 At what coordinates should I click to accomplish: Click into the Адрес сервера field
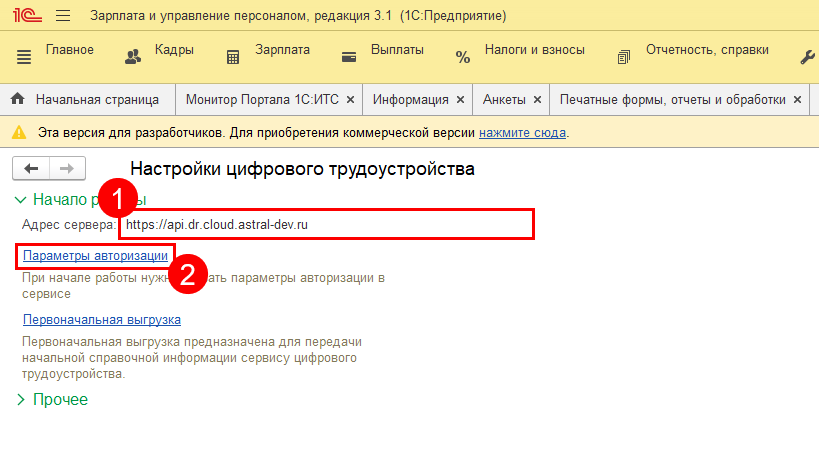click(326, 225)
